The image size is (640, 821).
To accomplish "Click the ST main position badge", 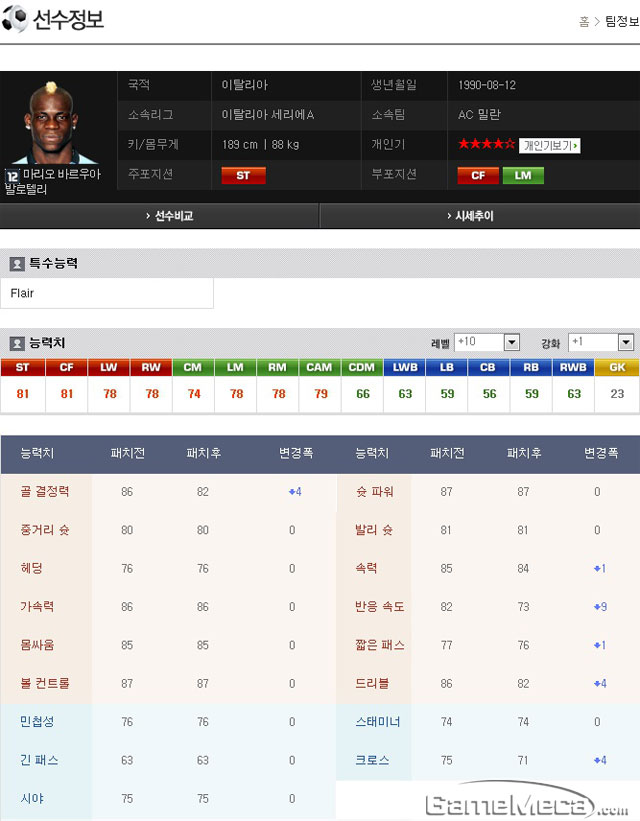I will [244, 175].
